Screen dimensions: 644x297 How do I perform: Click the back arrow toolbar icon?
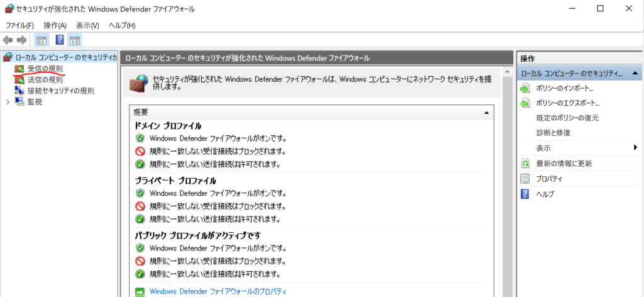pos(8,40)
